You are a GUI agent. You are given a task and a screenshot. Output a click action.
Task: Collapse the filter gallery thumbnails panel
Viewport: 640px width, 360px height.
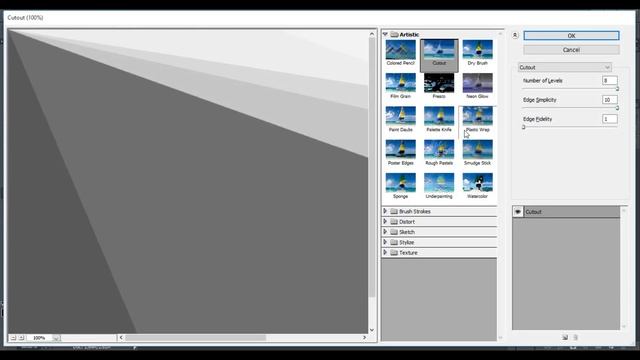pyautogui.click(x=515, y=36)
